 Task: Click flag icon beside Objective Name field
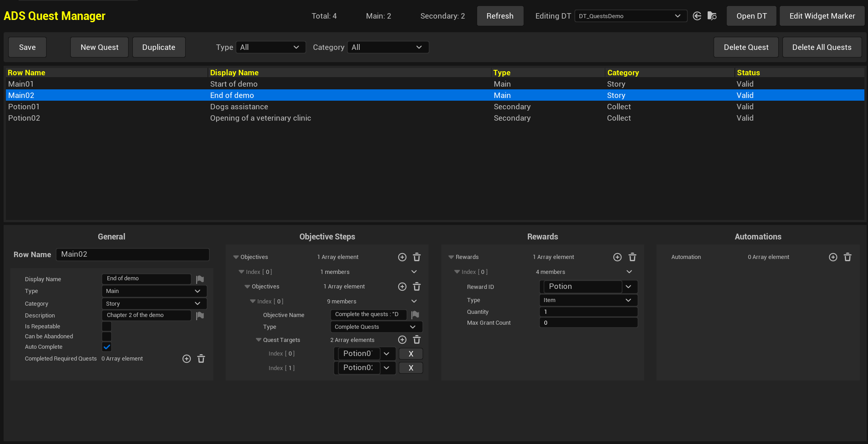415,314
